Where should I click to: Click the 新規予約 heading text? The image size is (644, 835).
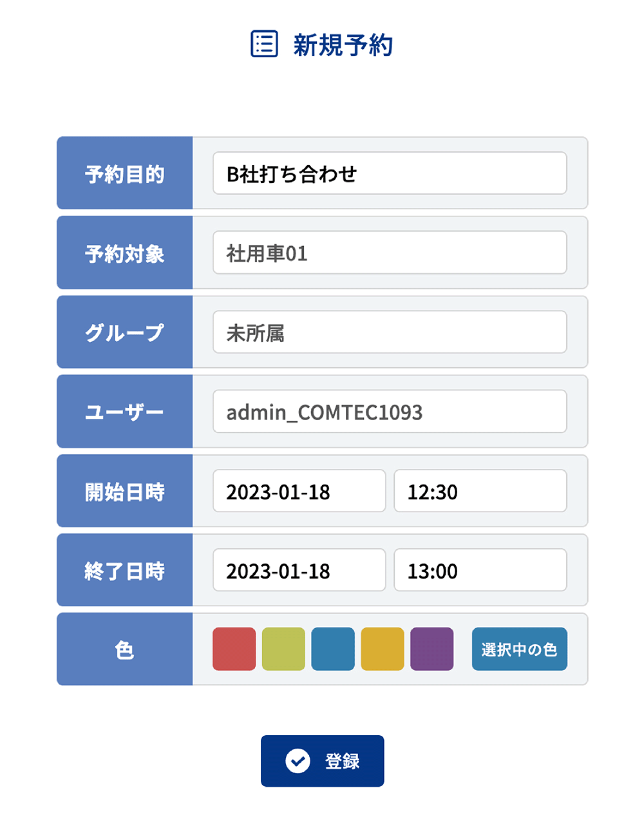pyautogui.click(x=343, y=45)
